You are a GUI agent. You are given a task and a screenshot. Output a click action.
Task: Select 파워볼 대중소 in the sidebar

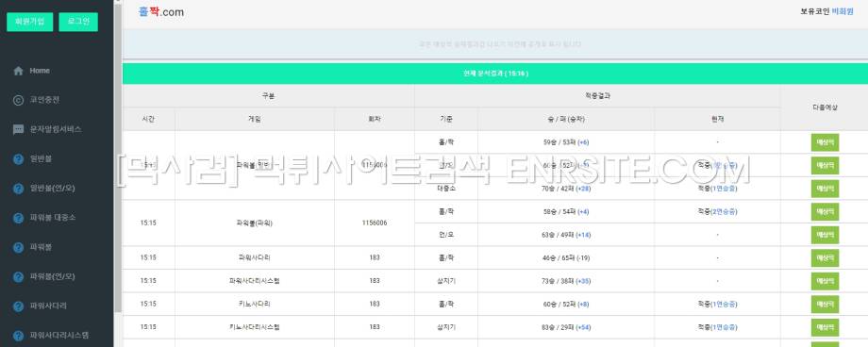(x=53, y=217)
